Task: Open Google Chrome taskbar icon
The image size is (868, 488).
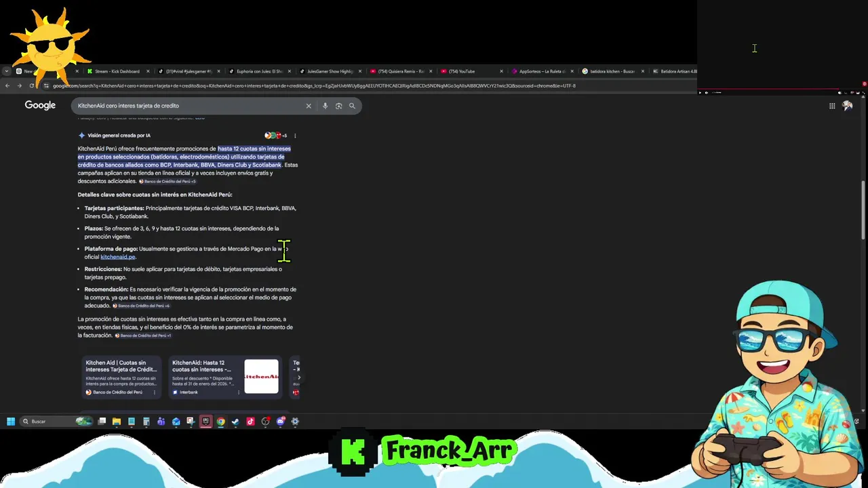Action: 220,422
